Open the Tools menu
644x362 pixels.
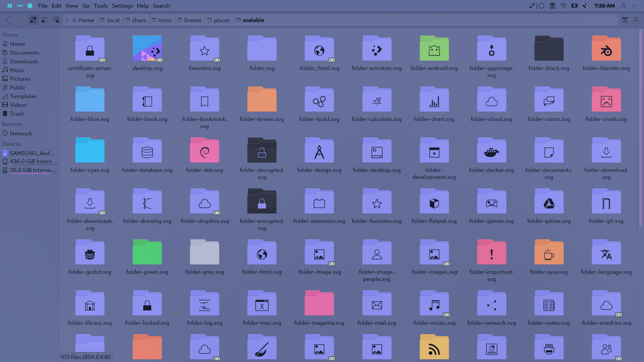[101, 6]
